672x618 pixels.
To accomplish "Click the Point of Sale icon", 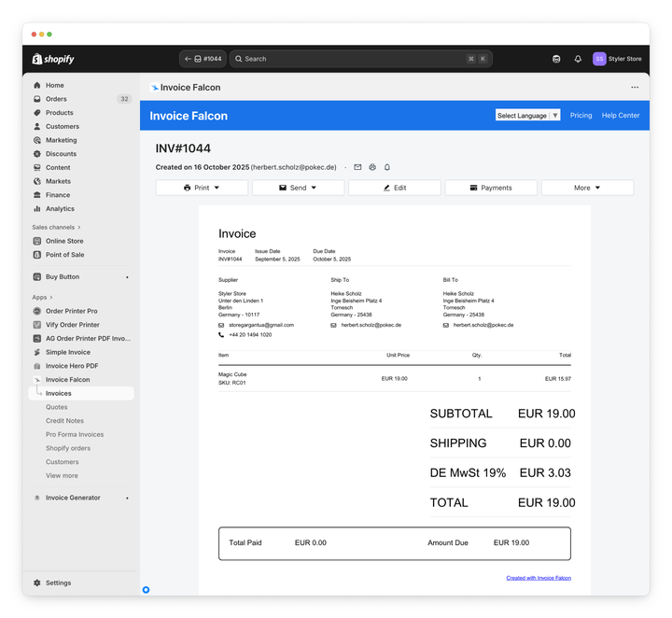I will click(37, 255).
